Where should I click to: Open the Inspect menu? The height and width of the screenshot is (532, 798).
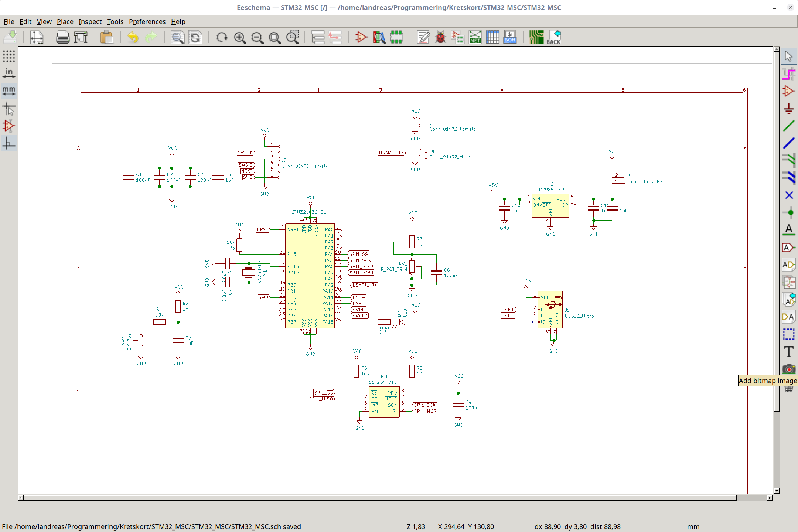point(90,21)
